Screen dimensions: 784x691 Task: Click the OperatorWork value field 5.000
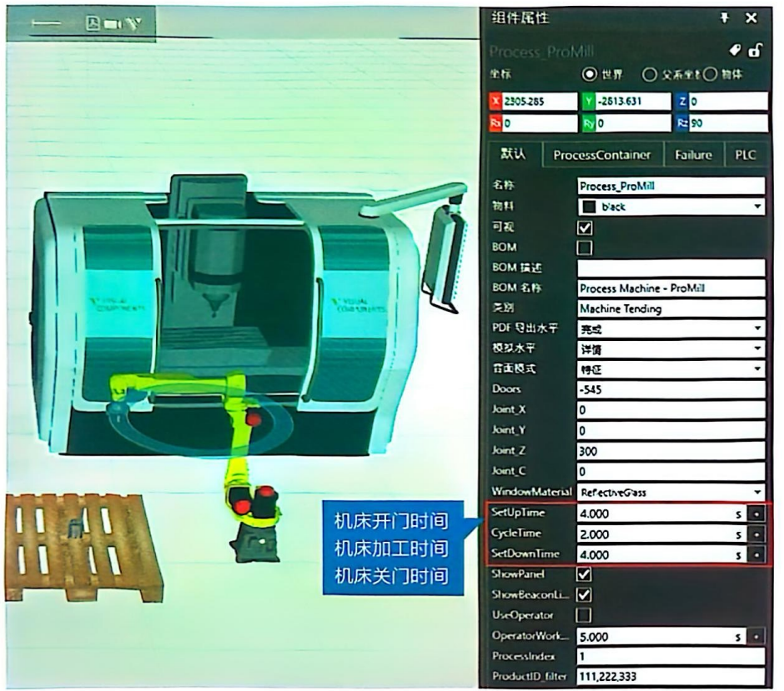(661, 637)
